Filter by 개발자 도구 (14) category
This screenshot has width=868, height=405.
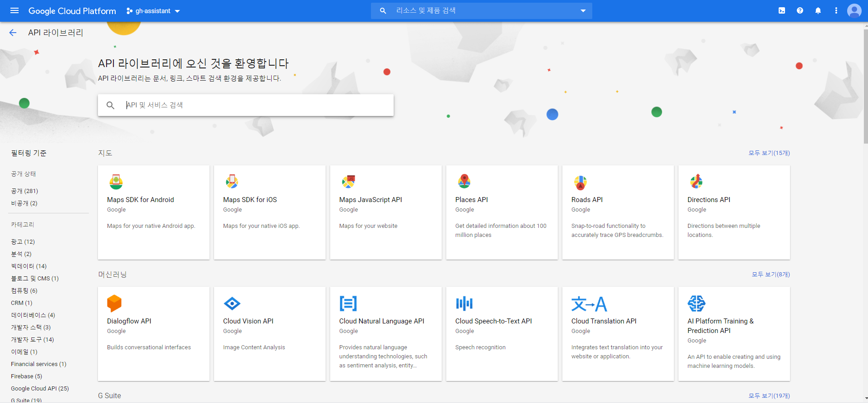pos(32,340)
